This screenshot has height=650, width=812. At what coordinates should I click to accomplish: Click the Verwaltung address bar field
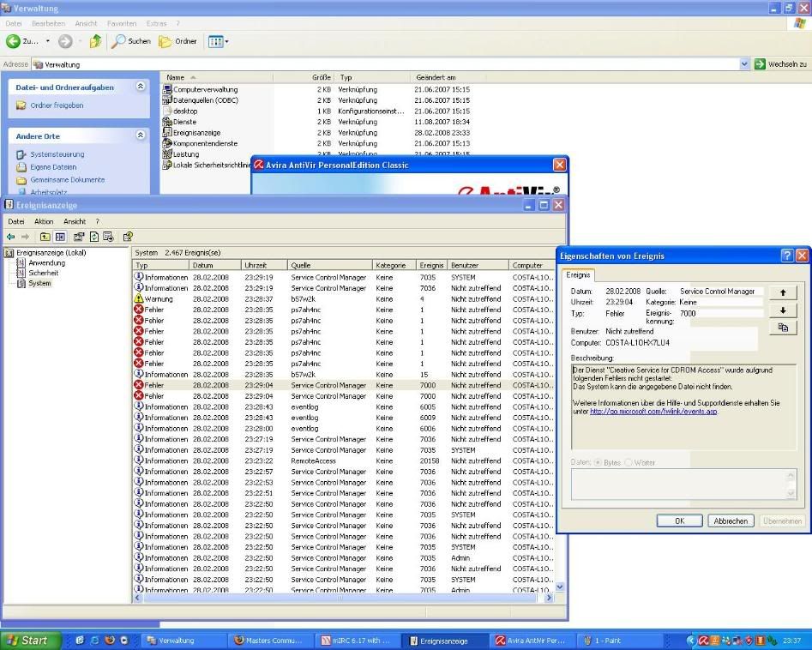[387, 64]
